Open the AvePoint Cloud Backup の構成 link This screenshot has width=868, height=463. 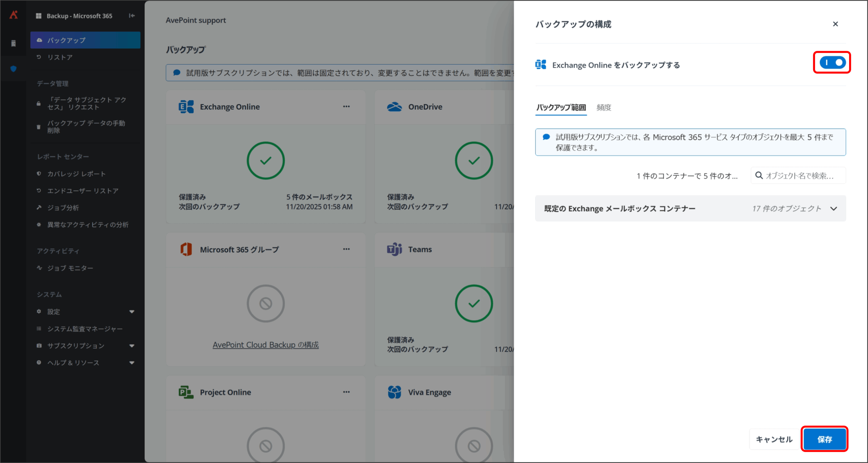pyautogui.click(x=265, y=345)
